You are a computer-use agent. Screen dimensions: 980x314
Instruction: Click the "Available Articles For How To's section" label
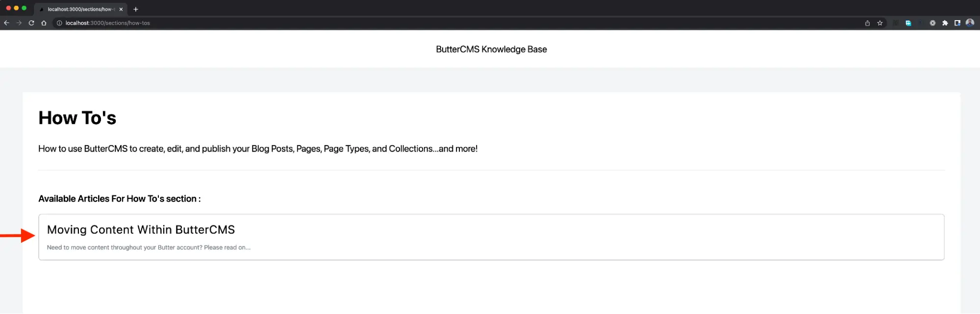(120, 199)
